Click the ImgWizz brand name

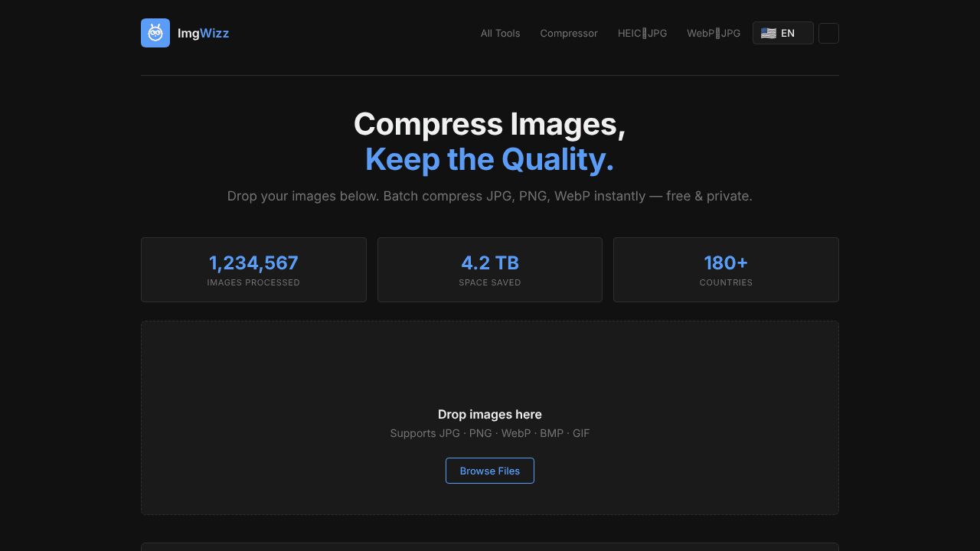pyautogui.click(x=203, y=33)
